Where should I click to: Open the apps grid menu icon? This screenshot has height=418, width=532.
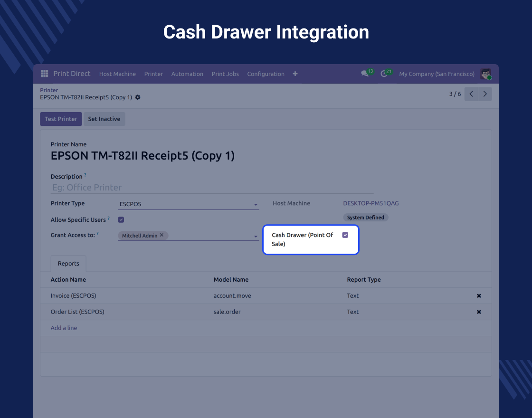pyautogui.click(x=44, y=74)
